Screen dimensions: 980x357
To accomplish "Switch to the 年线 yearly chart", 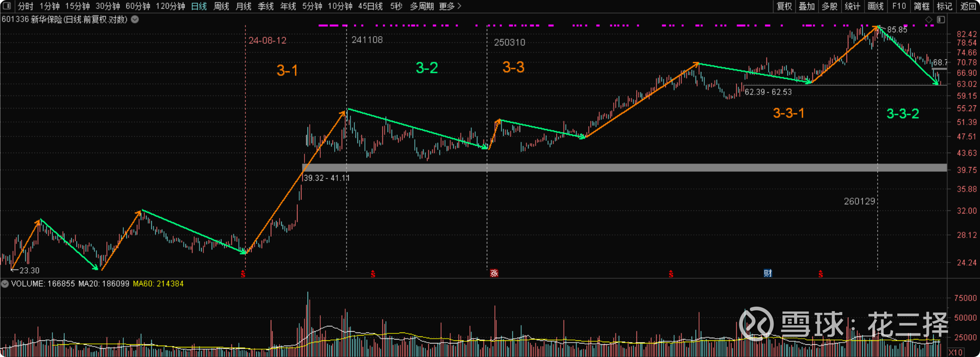I will click(x=288, y=6).
